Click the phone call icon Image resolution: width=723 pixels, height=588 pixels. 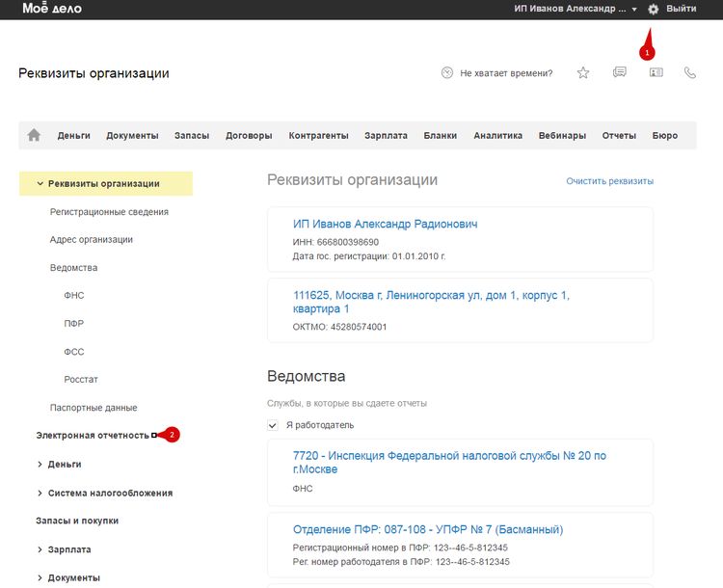pos(690,72)
